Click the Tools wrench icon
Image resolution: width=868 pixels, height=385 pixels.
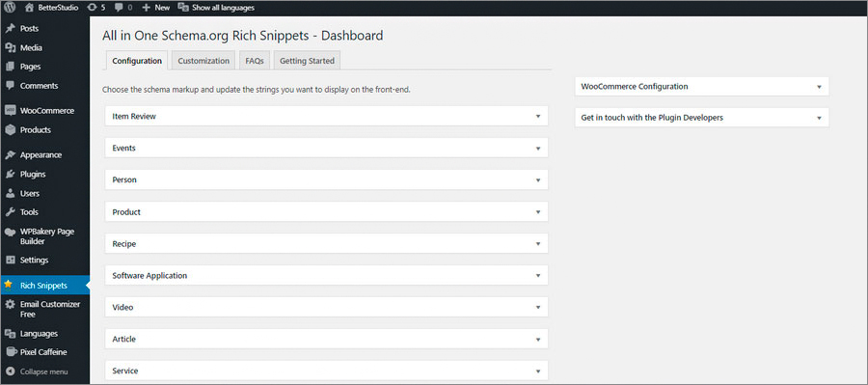(10, 211)
